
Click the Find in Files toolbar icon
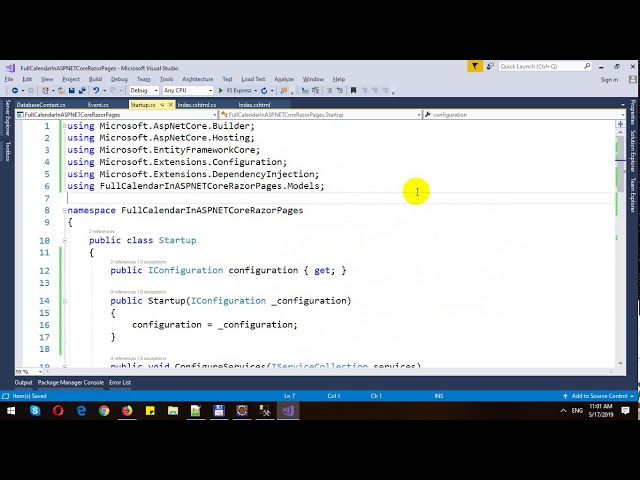[284, 91]
